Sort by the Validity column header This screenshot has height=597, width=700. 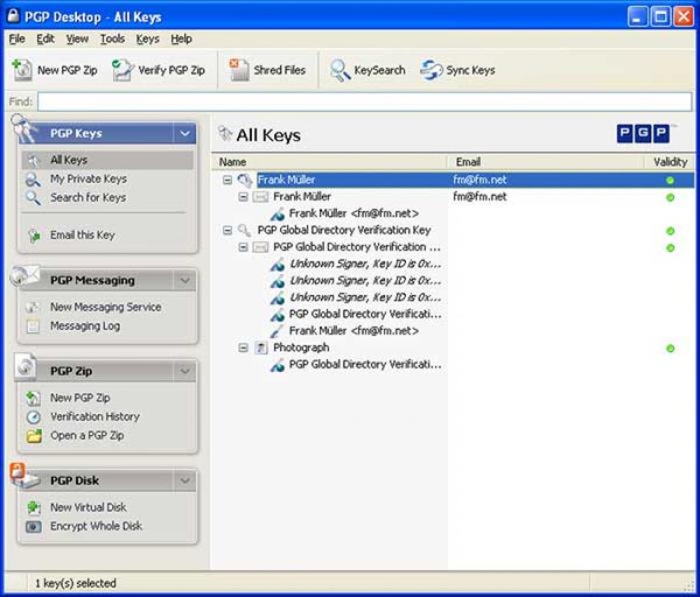tap(670, 162)
